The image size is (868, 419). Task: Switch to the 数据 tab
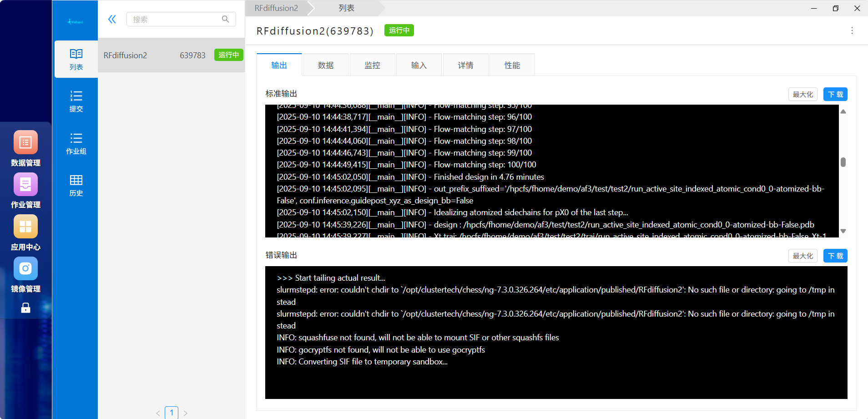click(326, 65)
